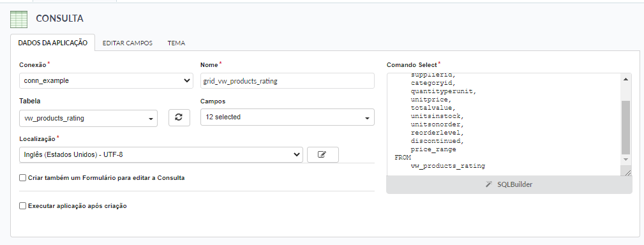Click the SQLBuilder magic wand icon
The image size is (644, 245).
point(489,184)
